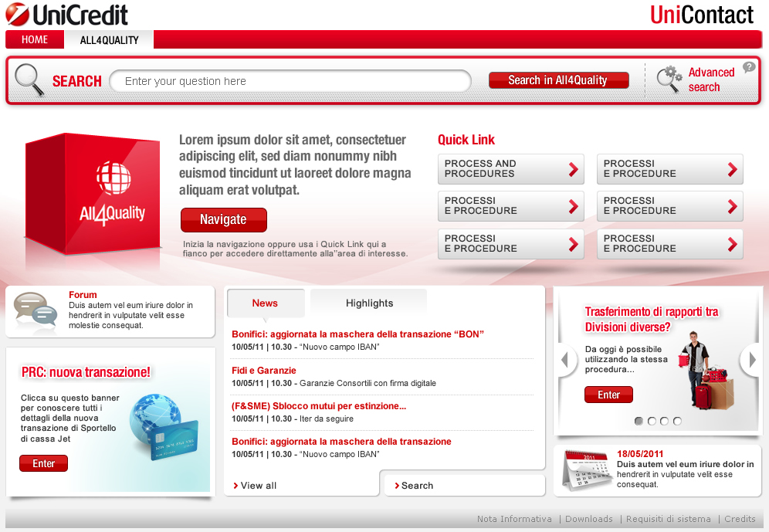Open the ALL4QUALITY menu tab
The width and height of the screenshot is (769, 532).
coord(109,39)
